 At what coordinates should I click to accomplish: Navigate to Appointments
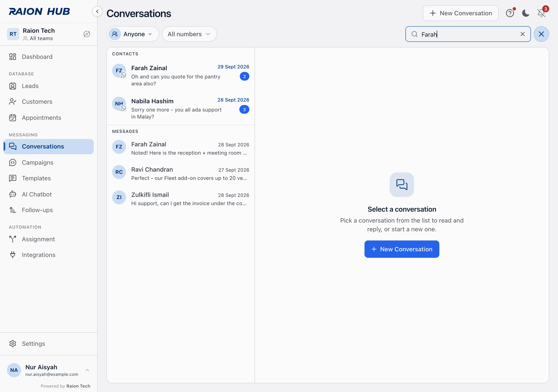pyautogui.click(x=49, y=118)
